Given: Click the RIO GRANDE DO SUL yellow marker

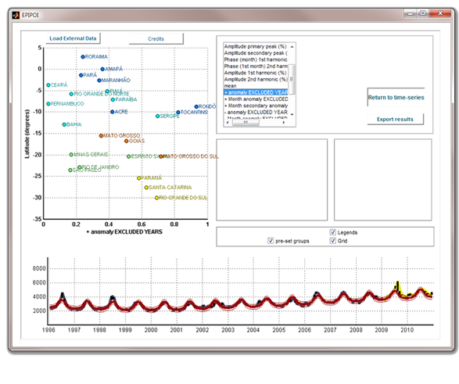Looking at the screenshot, I should coord(157,198).
